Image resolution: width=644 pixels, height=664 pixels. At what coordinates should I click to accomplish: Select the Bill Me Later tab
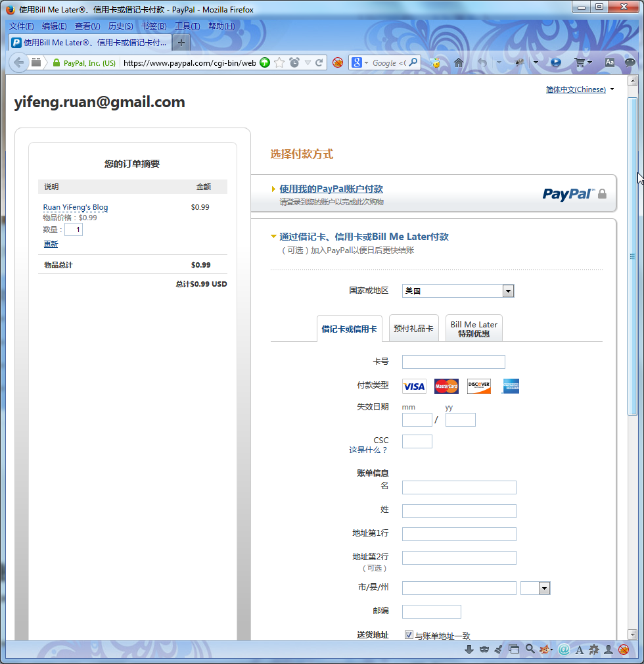click(474, 328)
